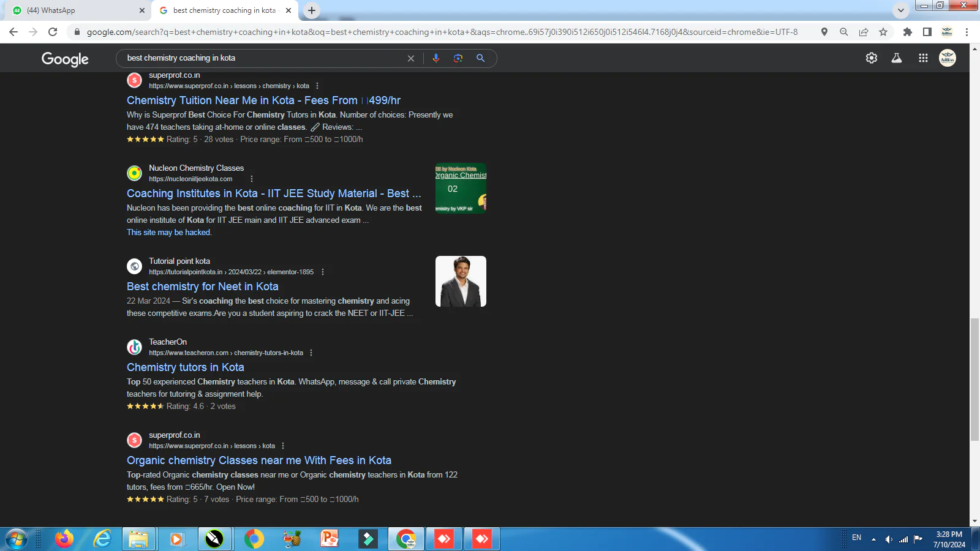Clear the Google search box text

411,58
